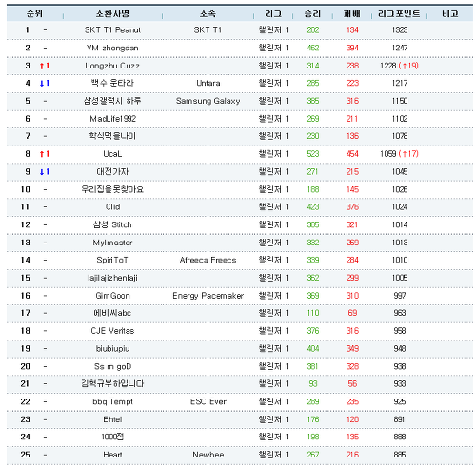Click the 리그 column header
Screen dimensions: 476x467
273,13
